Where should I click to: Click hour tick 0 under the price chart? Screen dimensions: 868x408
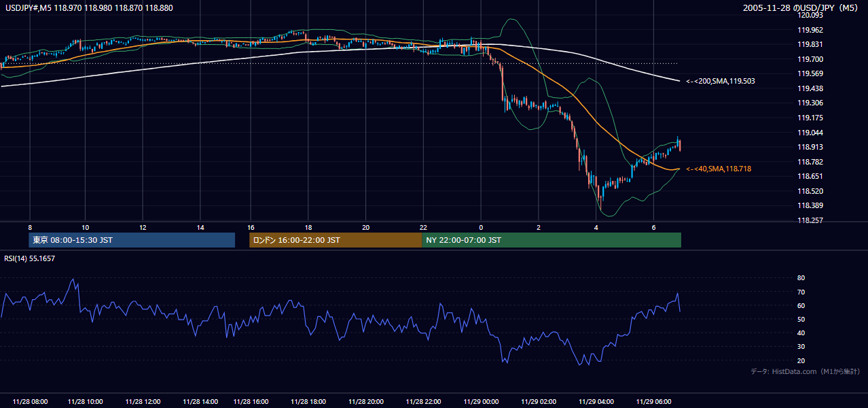click(x=481, y=227)
